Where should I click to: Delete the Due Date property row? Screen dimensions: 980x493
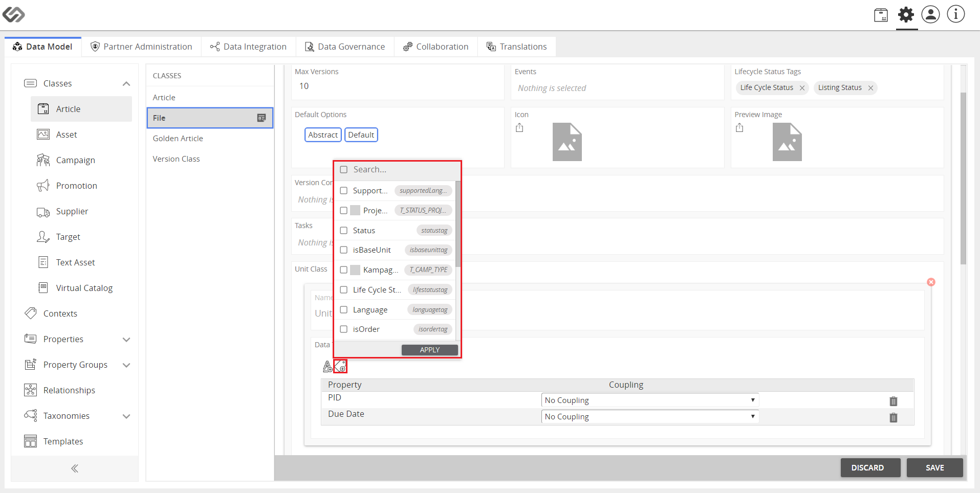pos(894,417)
